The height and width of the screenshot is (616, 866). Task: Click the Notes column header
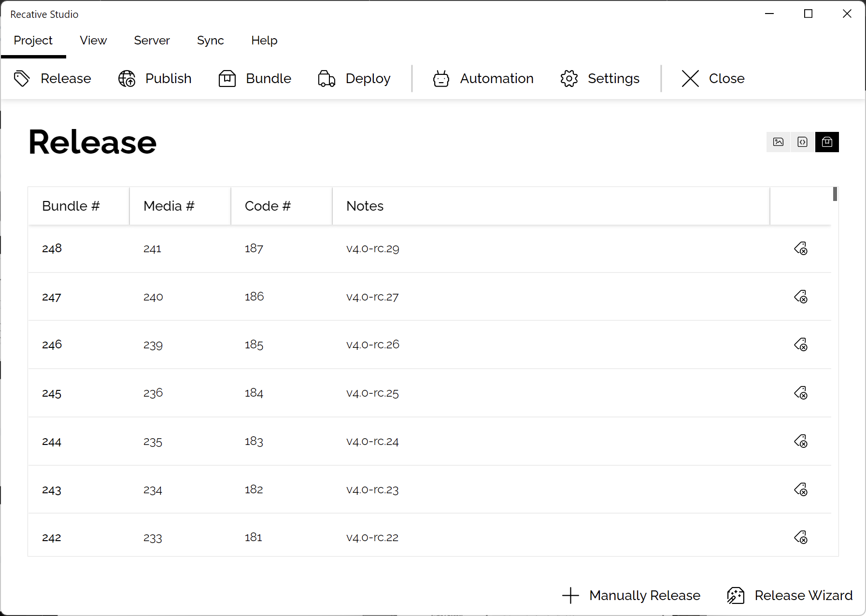(551, 206)
